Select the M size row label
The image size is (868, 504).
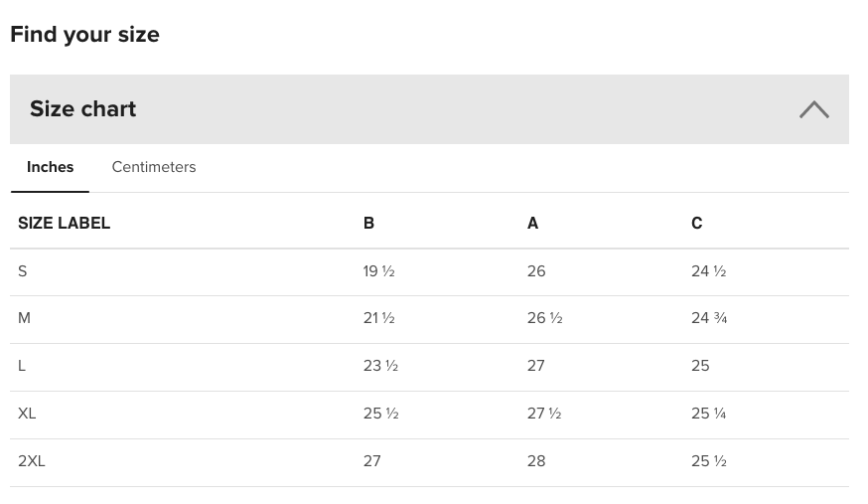[24, 318]
